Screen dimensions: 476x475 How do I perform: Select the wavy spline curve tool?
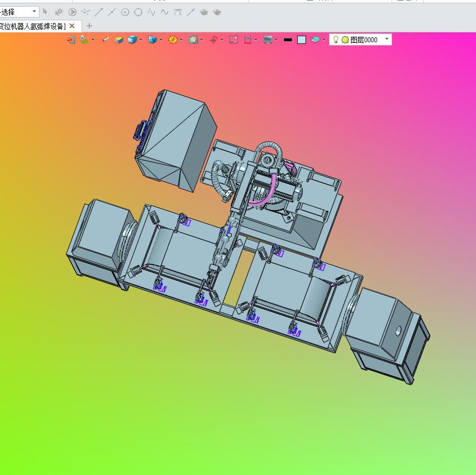tap(165, 12)
